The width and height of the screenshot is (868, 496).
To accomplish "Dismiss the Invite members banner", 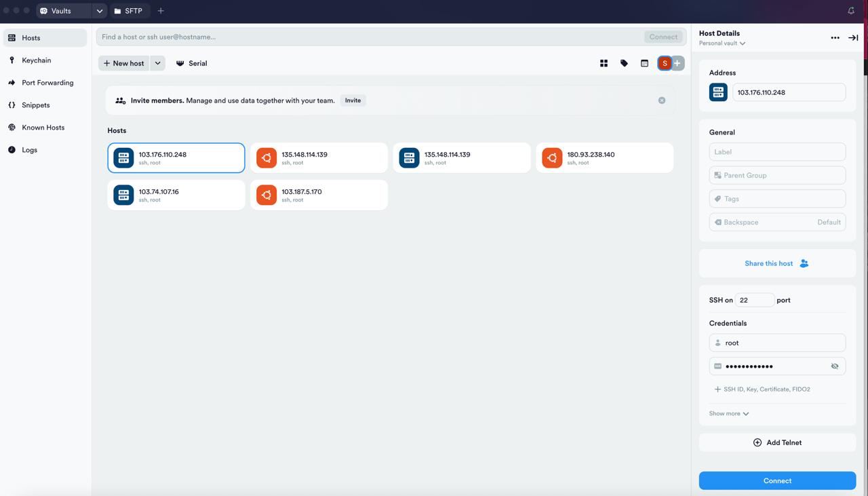I will [662, 100].
